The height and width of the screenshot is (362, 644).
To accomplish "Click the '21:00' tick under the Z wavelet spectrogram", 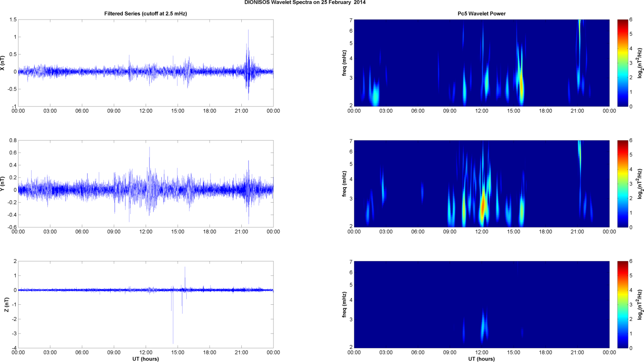I will 577,353.
